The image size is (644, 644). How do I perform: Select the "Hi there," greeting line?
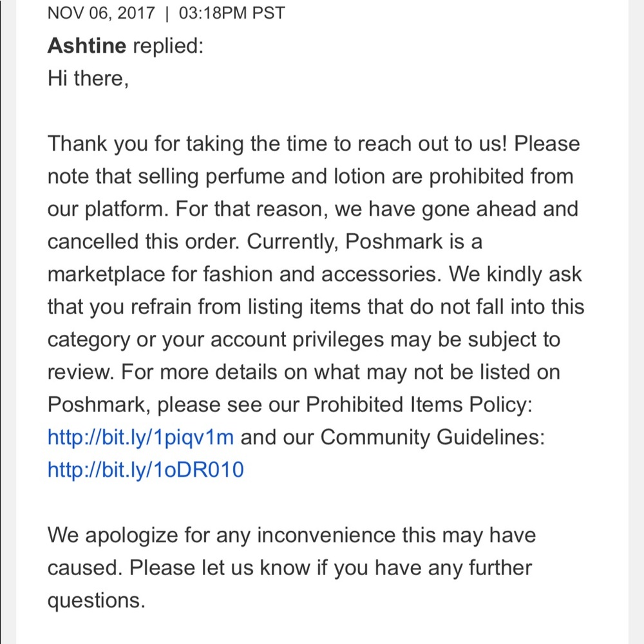click(88, 79)
